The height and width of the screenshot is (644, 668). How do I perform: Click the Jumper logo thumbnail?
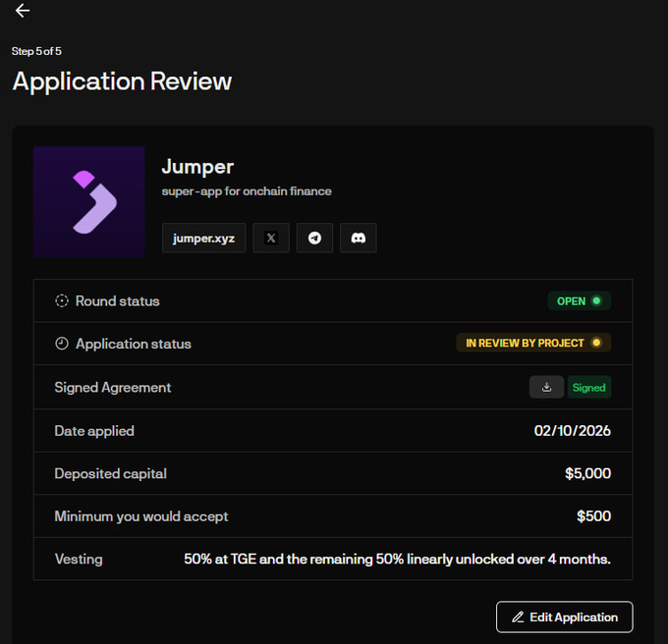click(x=89, y=202)
